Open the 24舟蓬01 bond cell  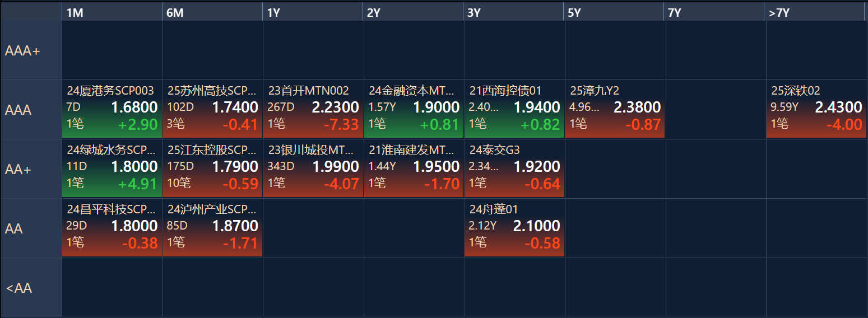[514, 228]
